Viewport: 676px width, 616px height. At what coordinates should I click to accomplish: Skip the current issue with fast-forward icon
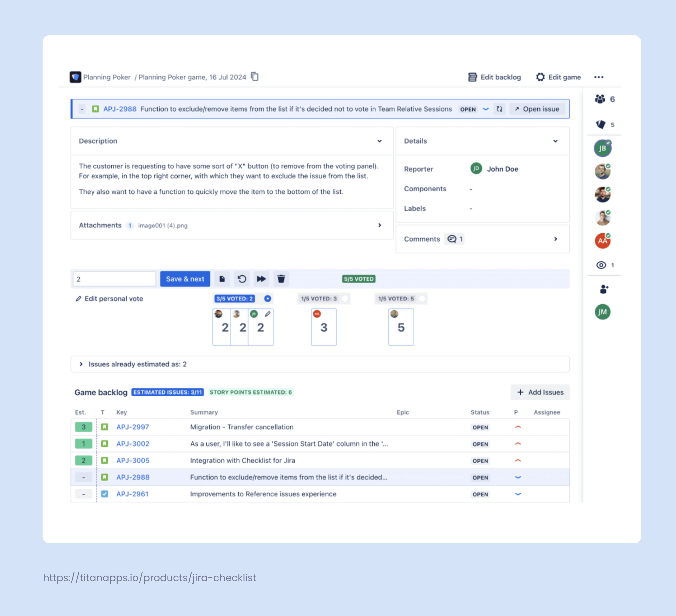261,279
